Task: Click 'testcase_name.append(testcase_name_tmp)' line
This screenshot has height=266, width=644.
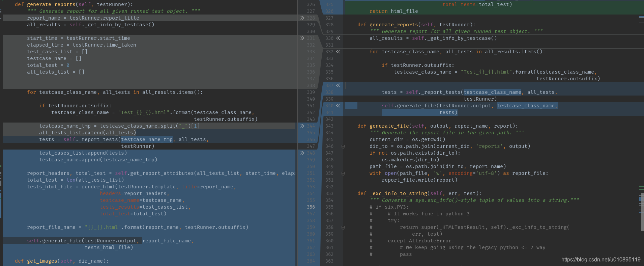Action: click(98, 160)
